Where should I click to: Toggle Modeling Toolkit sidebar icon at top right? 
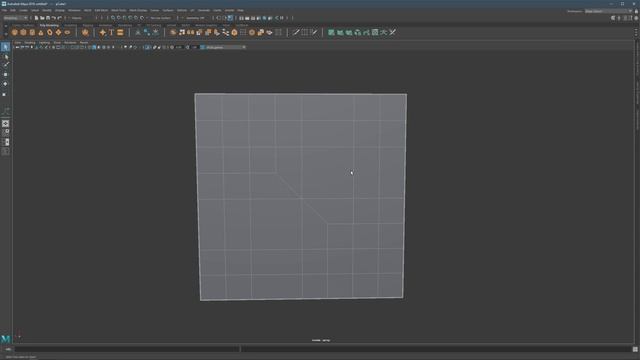pyautogui.click(x=613, y=18)
